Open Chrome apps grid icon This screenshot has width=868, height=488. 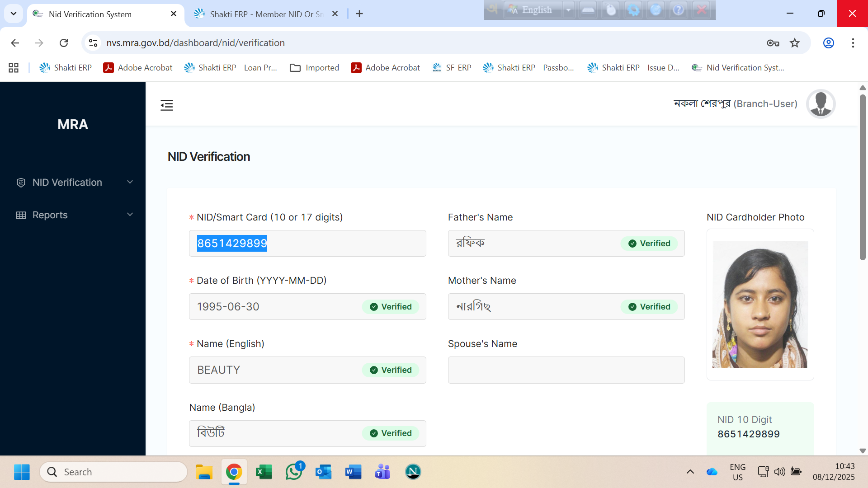click(14, 68)
